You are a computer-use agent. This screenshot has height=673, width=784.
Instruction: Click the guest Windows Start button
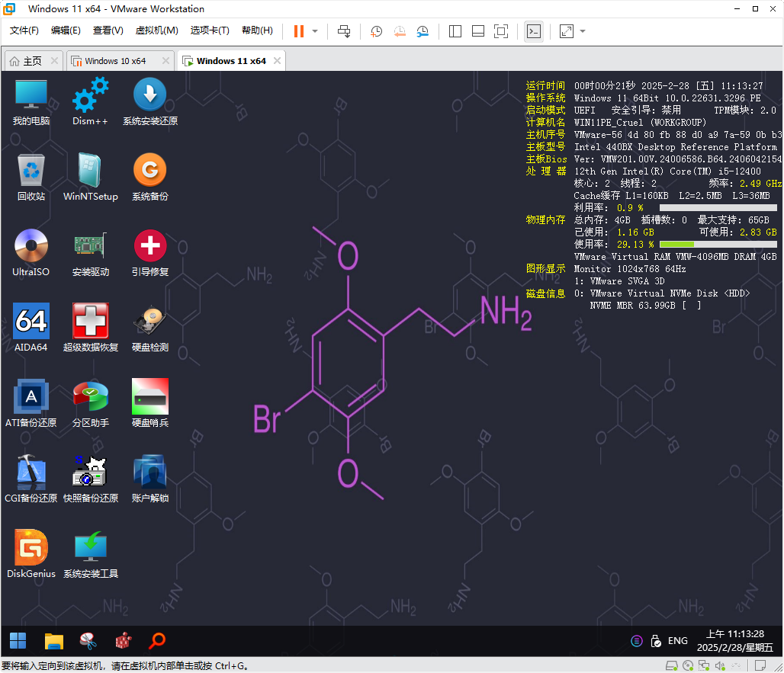click(17, 640)
